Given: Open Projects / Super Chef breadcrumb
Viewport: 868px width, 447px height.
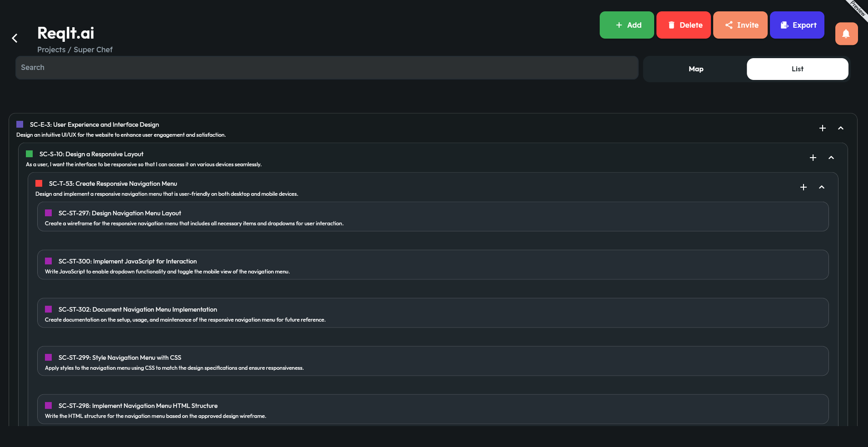Looking at the screenshot, I should [75, 50].
